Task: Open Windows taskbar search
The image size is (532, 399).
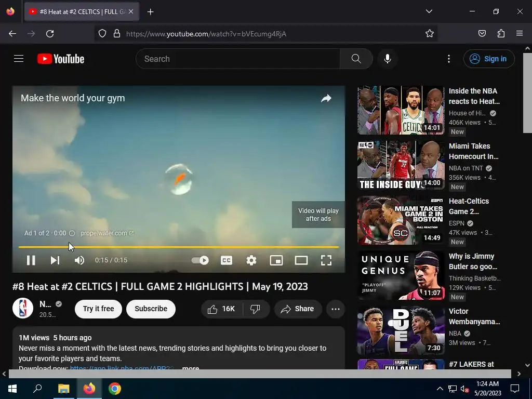Action: pos(37,389)
